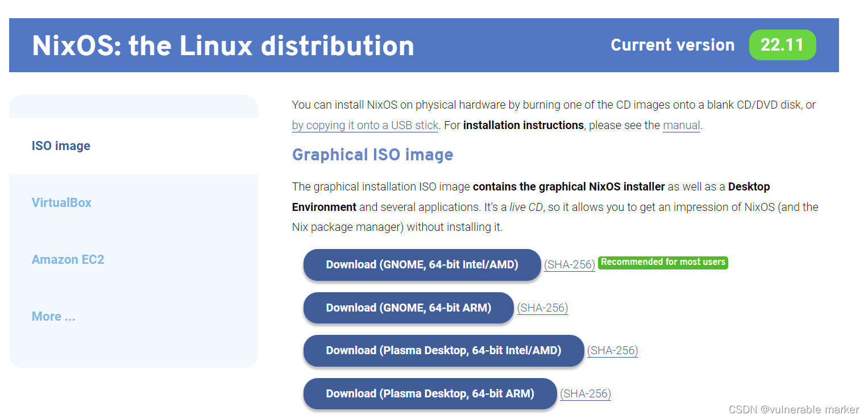Switch to the Amazon EC2 page
Viewport: 868px width, 419px height.
(x=68, y=259)
